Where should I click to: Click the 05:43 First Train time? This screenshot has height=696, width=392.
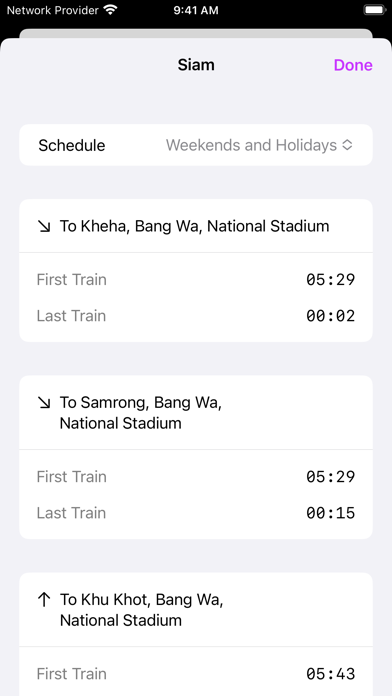pyautogui.click(x=330, y=674)
